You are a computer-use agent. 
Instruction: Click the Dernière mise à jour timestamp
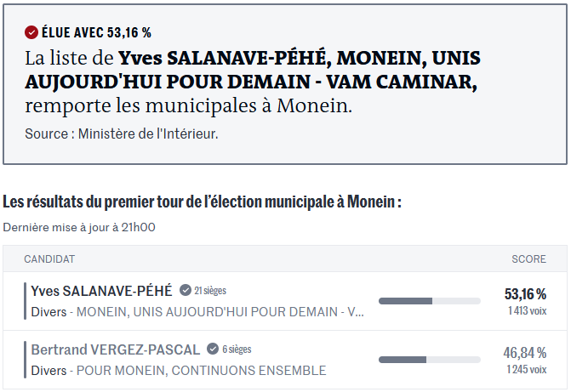pyautogui.click(x=79, y=227)
